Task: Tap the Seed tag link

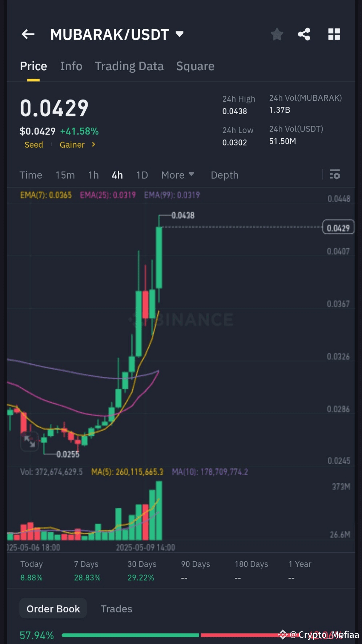Action: pyautogui.click(x=33, y=145)
